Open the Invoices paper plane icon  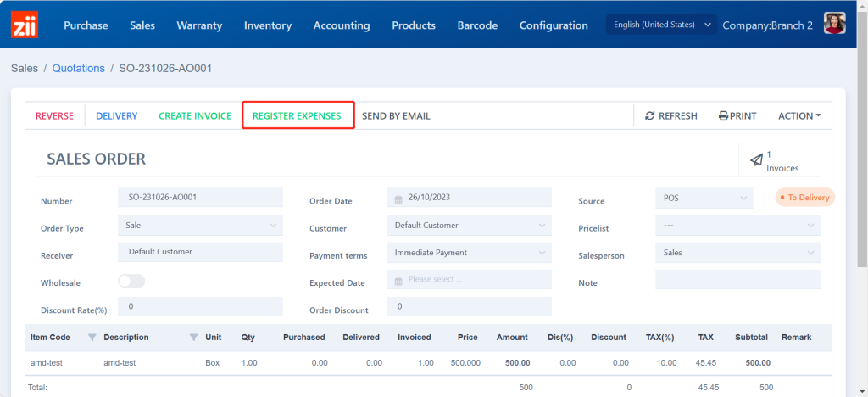(756, 160)
